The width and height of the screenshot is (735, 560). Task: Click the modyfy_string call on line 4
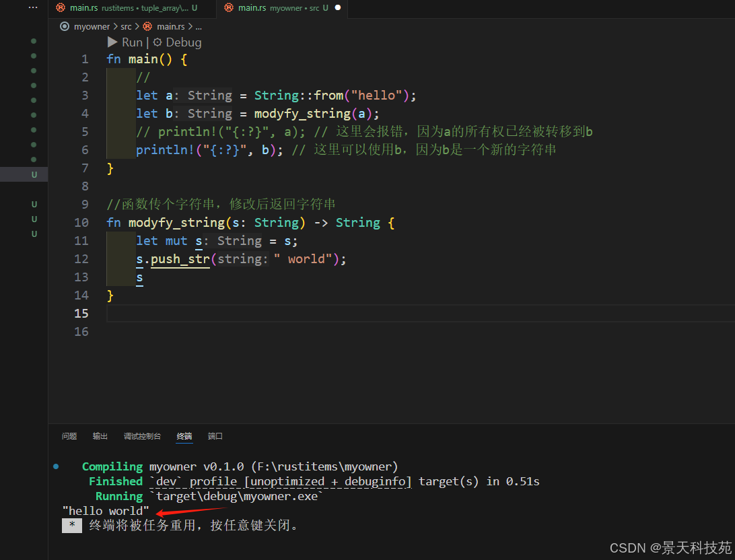click(x=302, y=114)
